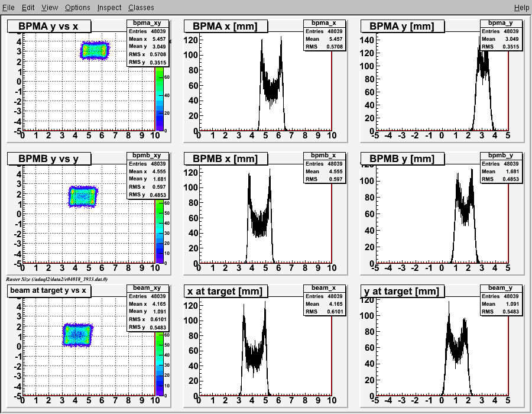Open the Classes menu
532x414 pixels.
141,8
